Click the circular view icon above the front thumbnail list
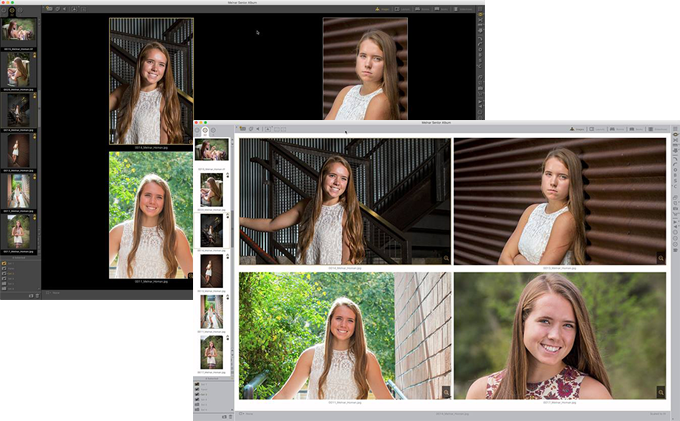This screenshot has height=421, width=680. [205, 130]
